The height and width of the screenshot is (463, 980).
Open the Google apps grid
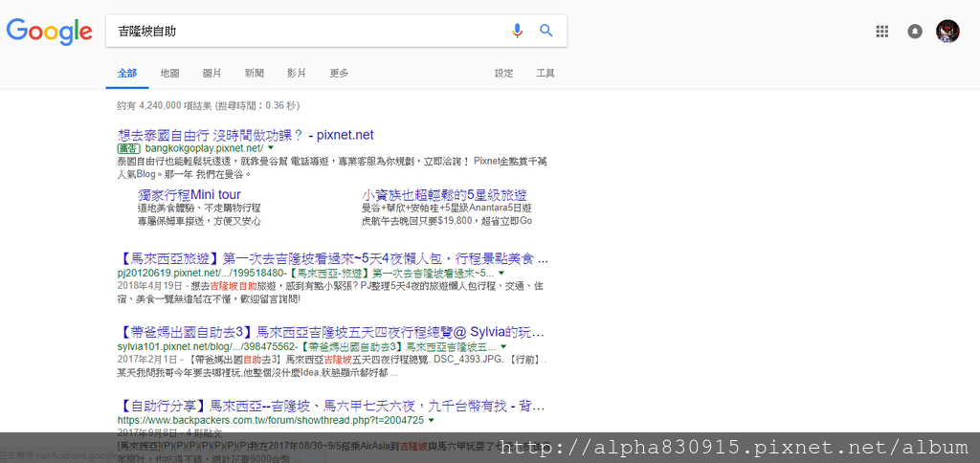tap(881, 32)
